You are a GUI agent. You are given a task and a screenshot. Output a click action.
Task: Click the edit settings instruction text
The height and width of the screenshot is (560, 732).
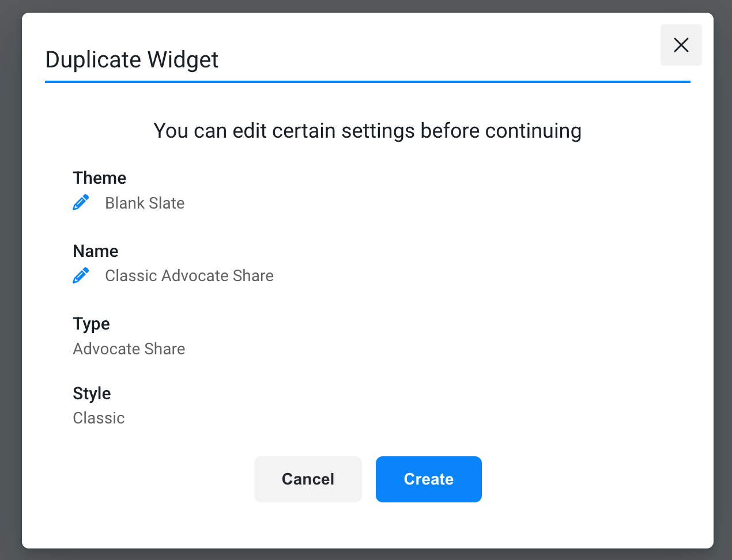click(x=367, y=131)
